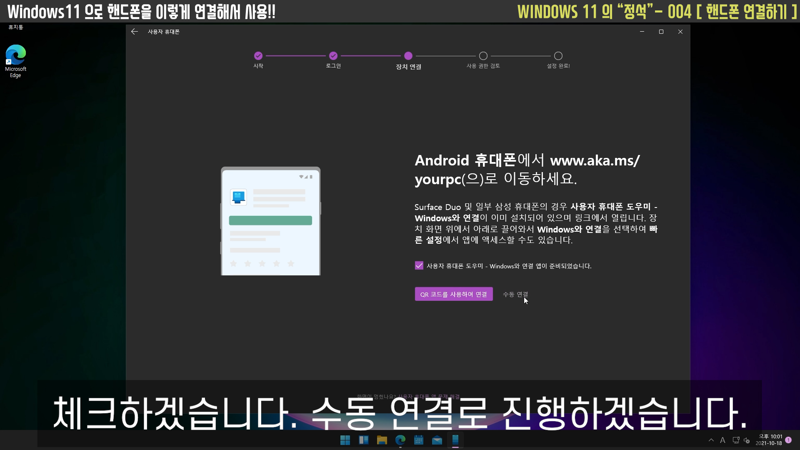Open the Windows Start menu
The height and width of the screenshot is (450, 800).
pos(345,440)
